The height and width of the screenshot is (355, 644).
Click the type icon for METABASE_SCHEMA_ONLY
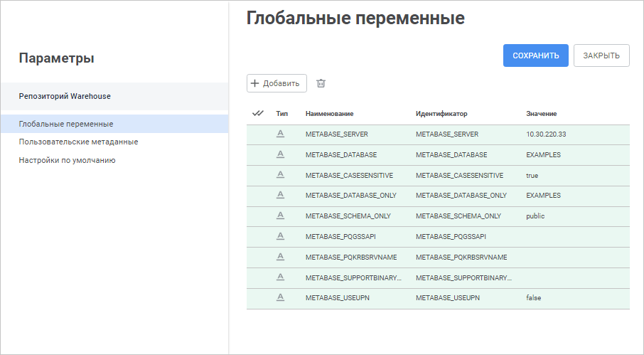pos(280,216)
